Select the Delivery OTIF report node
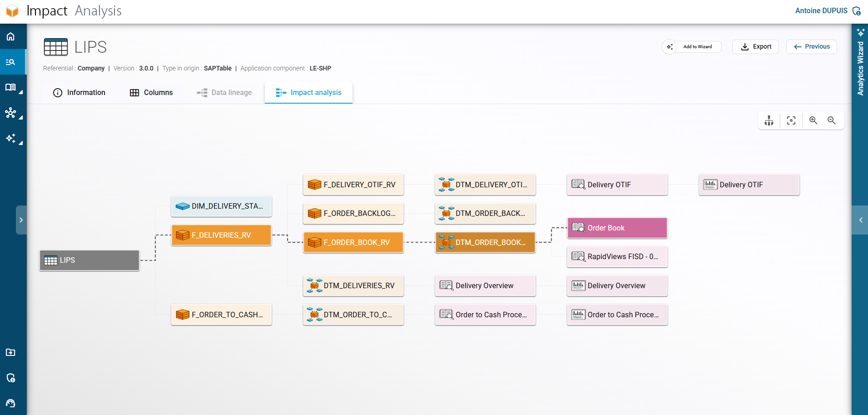The height and width of the screenshot is (415, 868). point(617,185)
